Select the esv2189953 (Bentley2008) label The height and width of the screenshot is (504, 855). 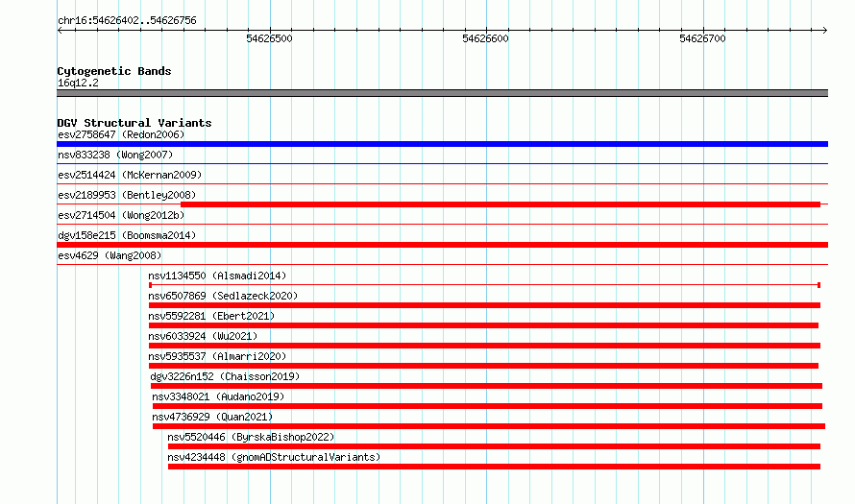127,195
